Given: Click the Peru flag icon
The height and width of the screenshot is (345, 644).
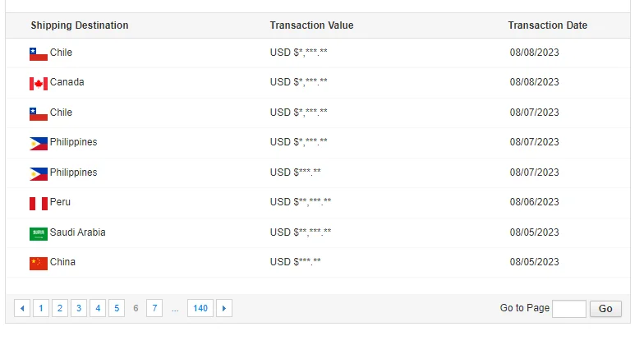Looking at the screenshot, I should tap(39, 203).
